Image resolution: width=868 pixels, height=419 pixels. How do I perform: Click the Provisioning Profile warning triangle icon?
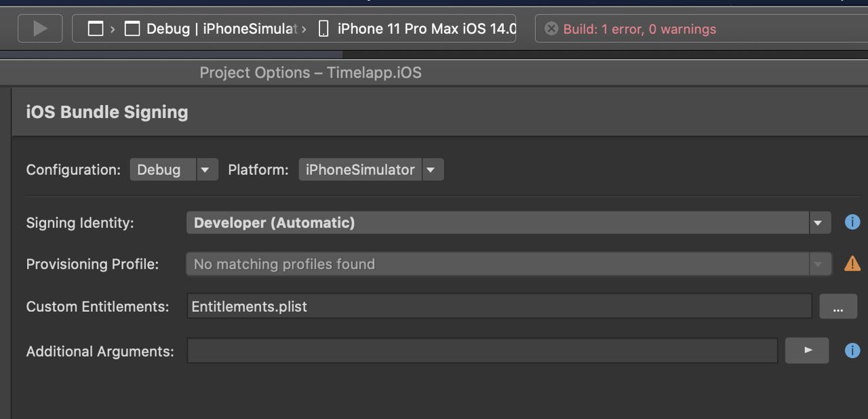tap(852, 264)
